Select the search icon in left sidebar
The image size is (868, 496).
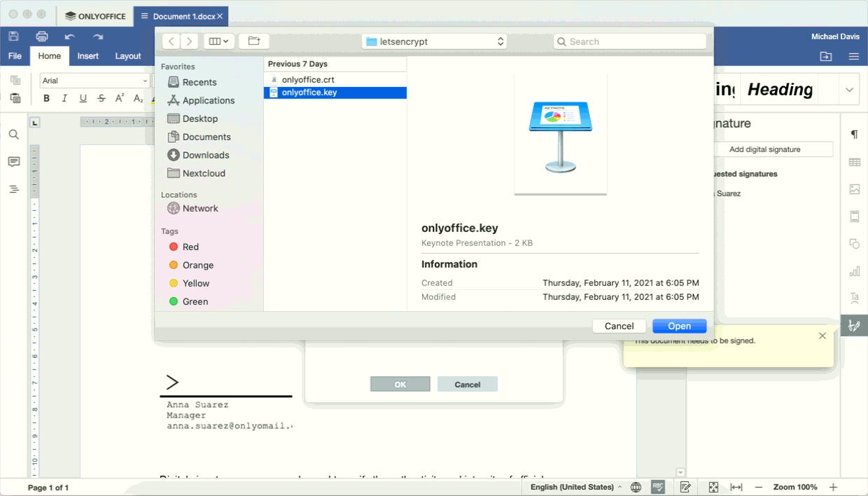pyautogui.click(x=13, y=135)
